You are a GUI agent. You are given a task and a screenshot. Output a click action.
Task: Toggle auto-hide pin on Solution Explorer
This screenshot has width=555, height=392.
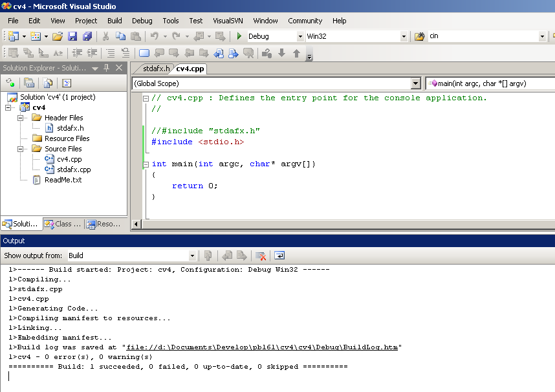tap(107, 68)
